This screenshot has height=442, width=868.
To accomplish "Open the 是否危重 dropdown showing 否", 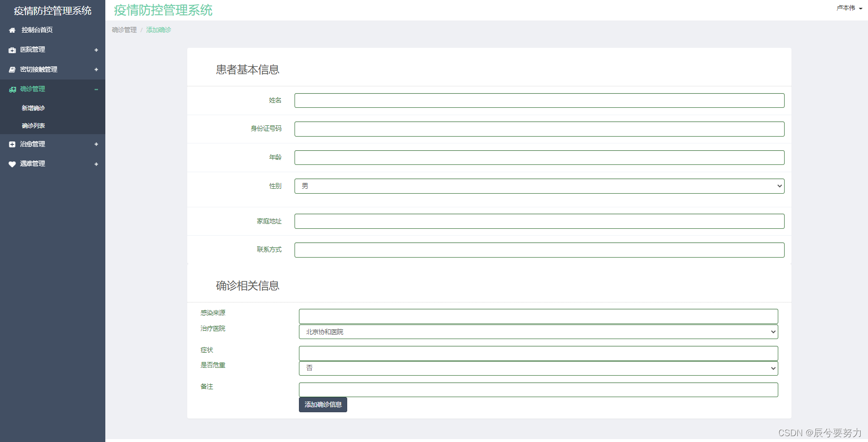I will tap(538, 368).
